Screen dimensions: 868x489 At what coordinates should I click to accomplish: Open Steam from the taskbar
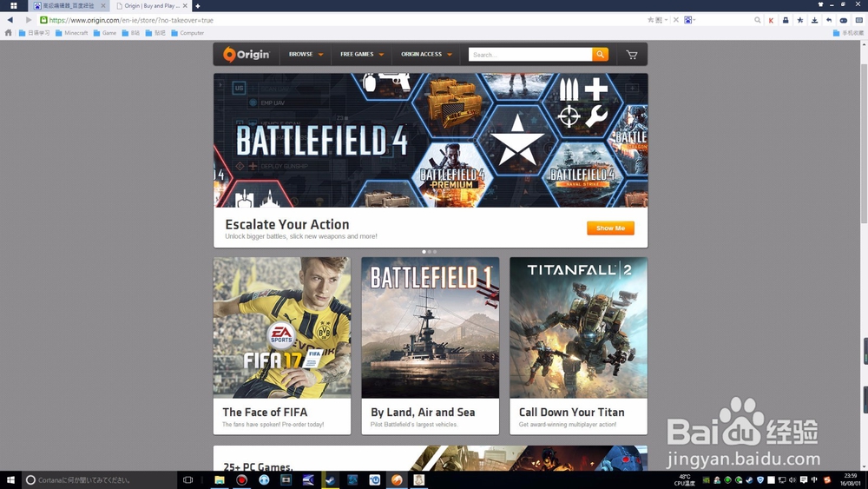point(331,480)
